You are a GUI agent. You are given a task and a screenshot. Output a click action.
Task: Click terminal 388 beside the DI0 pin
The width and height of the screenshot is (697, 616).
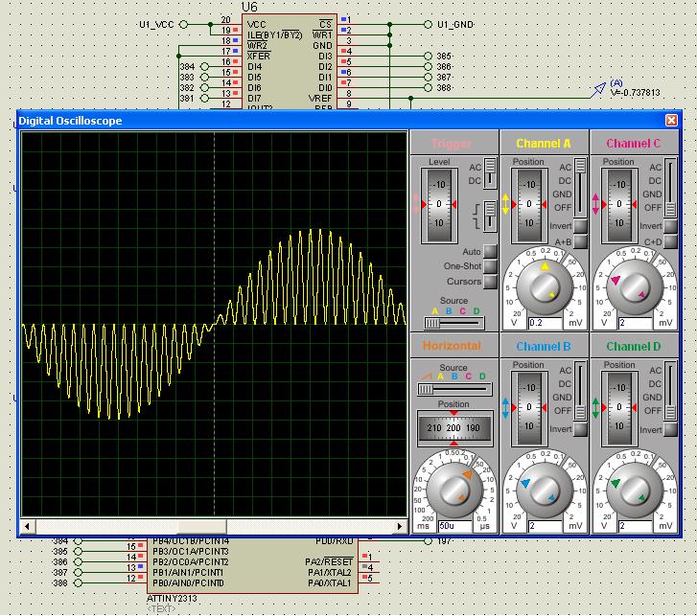pyautogui.click(x=428, y=88)
